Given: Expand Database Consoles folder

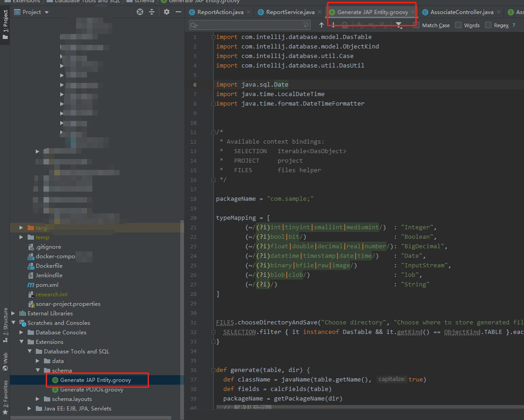Looking at the screenshot, I should point(21,333).
